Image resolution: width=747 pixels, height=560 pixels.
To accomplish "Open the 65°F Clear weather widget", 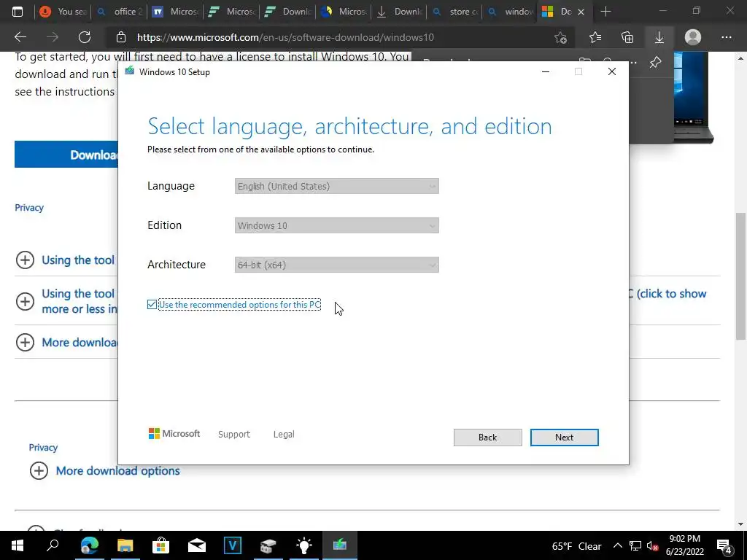I will pos(576,546).
